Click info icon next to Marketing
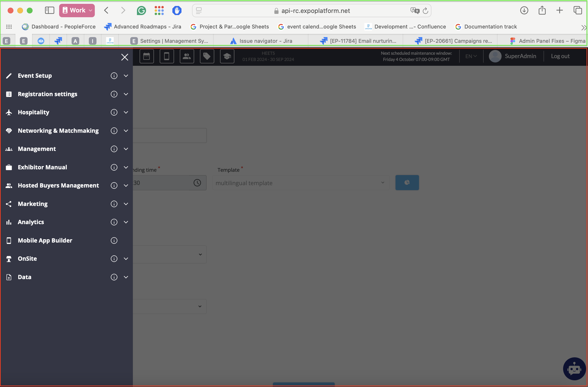 (114, 204)
